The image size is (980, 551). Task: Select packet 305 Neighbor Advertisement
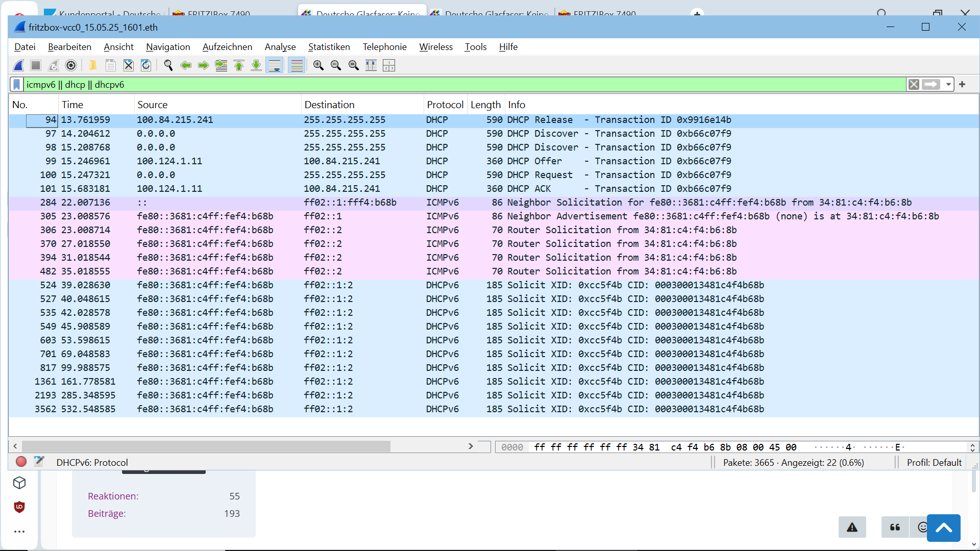494,216
